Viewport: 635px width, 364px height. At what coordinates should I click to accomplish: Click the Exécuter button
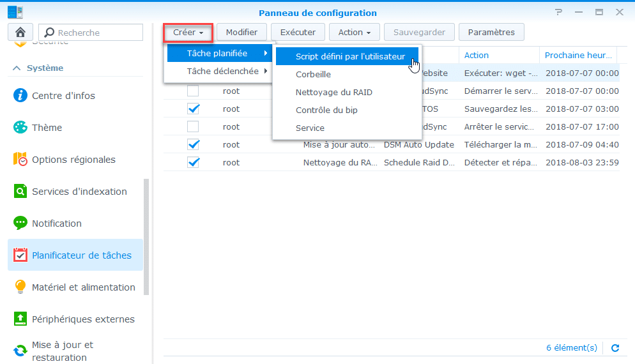tap(298, 33)
